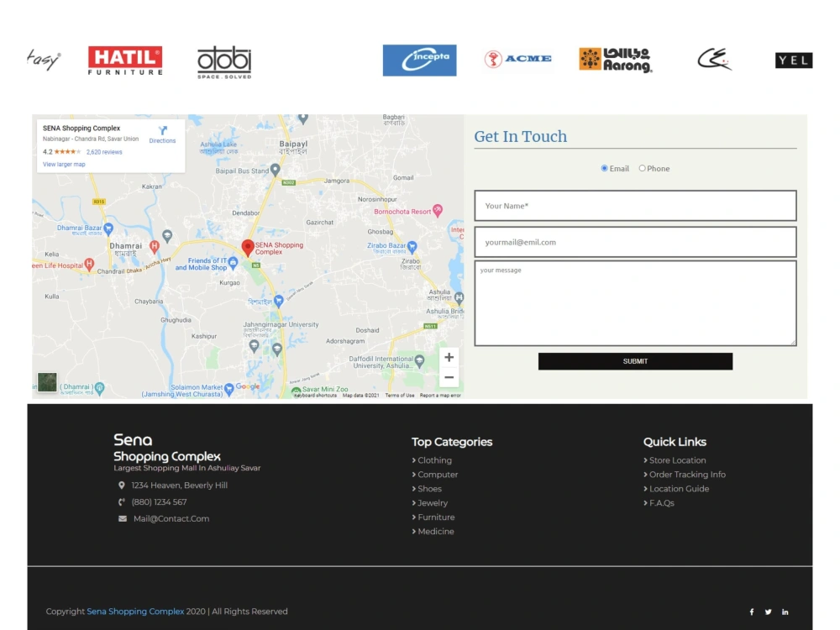Select the Email radio button
Viewport: 840px width, 630px height.
(x=604, y=168)
